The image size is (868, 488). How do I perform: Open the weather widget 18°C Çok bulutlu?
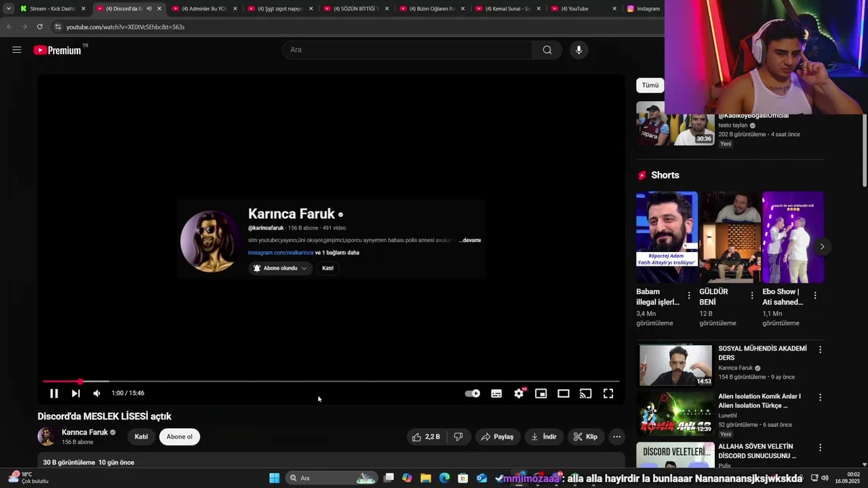click(28, 478)
